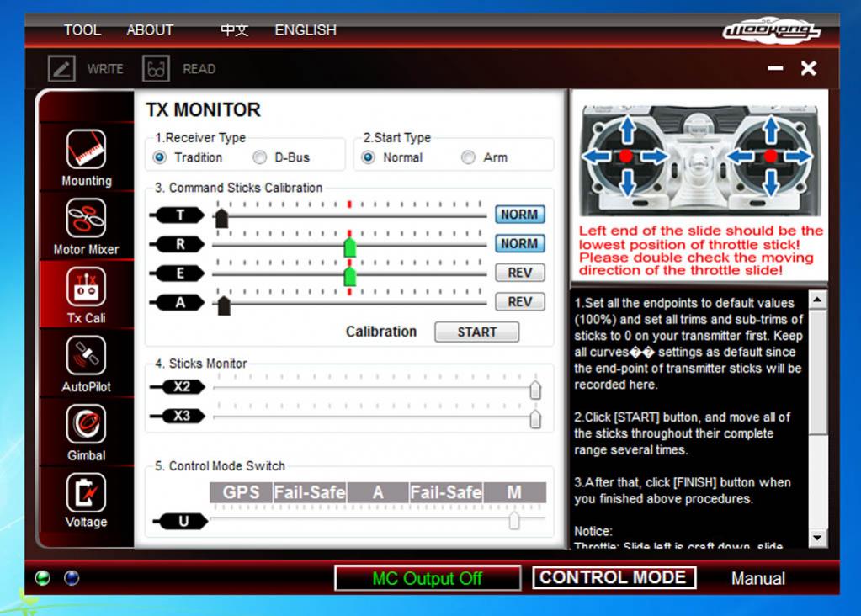Toggle the REV button for channel E

[519, 273]
